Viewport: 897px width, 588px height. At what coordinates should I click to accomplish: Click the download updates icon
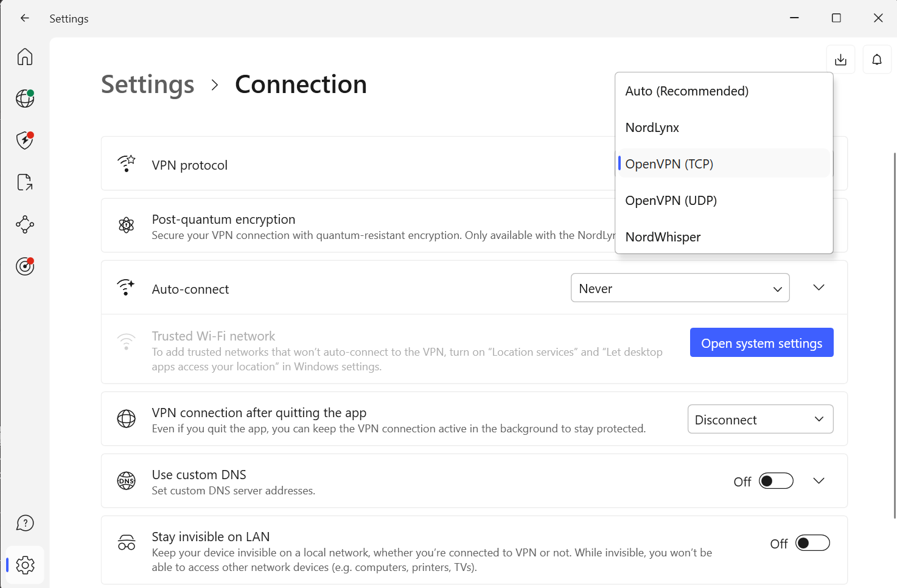click(x=840, y=60)
